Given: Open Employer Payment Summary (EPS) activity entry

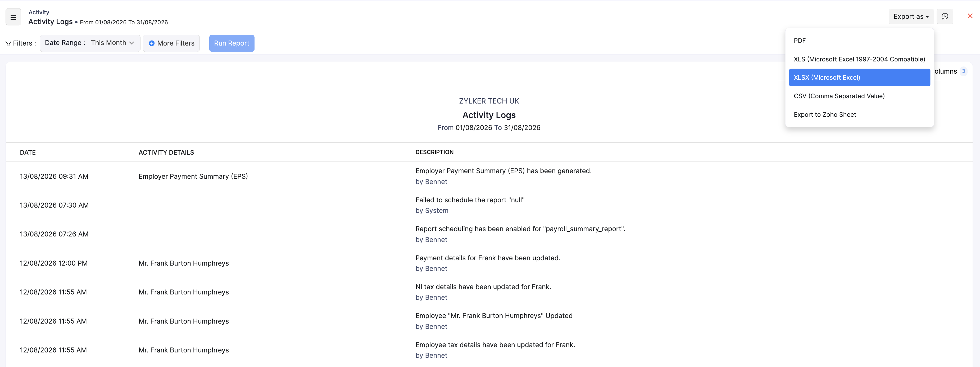Looking at the screenshot, I should click(193, 176).
